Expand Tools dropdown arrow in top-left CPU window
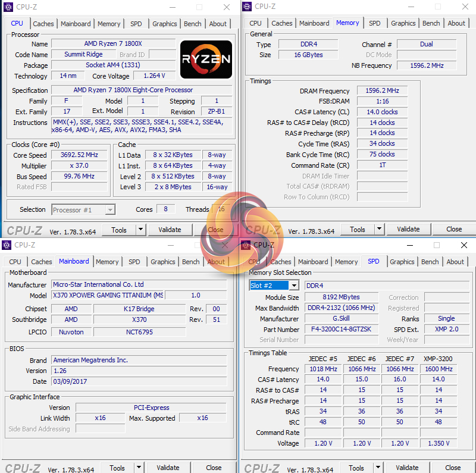476x473 pixels. (140, 230)
